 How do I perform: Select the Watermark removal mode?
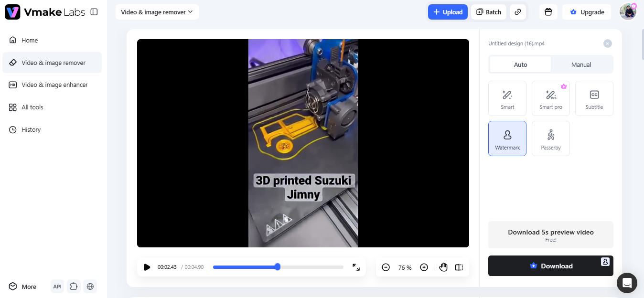pos(507,138)
